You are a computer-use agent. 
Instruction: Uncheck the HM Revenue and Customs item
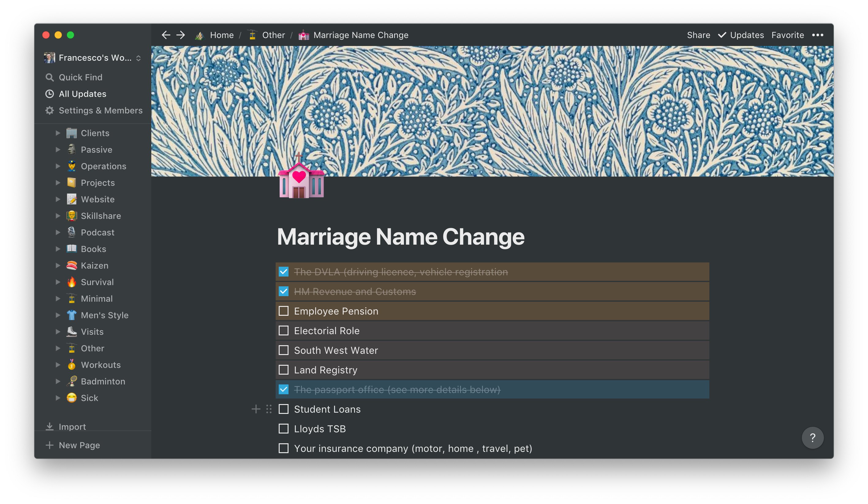284,291
